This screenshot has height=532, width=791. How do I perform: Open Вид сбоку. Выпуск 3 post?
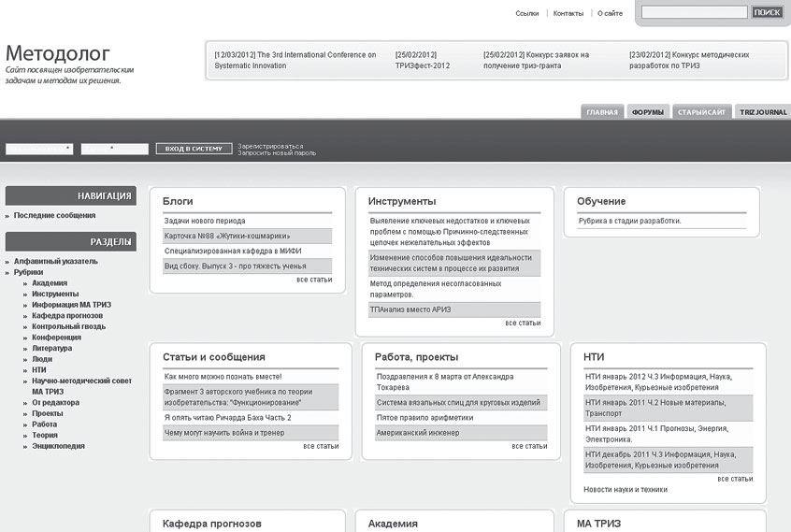pos(235,266)
